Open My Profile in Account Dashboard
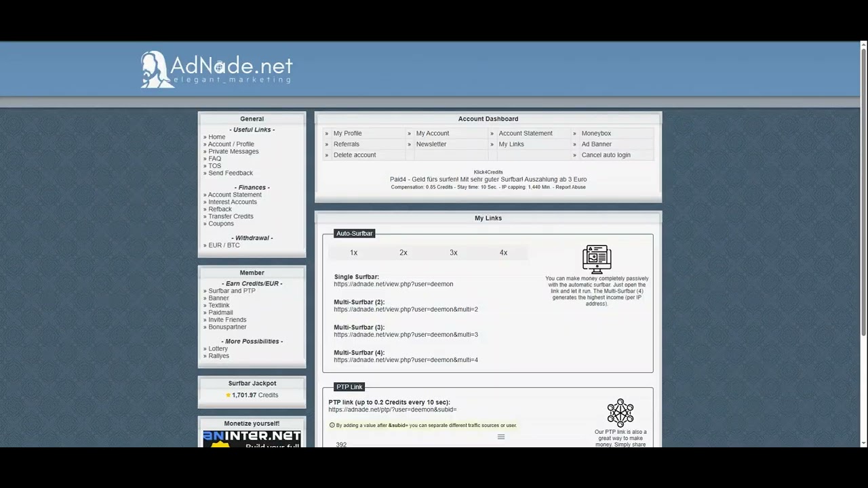 (x=347, y=134)
